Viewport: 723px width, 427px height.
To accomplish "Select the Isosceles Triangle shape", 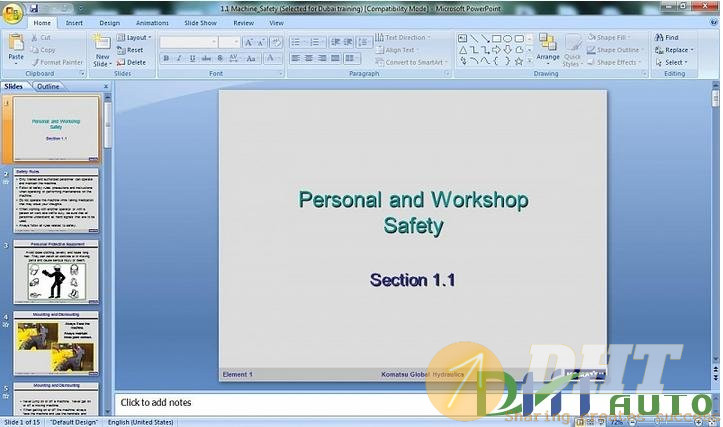I will point(462,50).
